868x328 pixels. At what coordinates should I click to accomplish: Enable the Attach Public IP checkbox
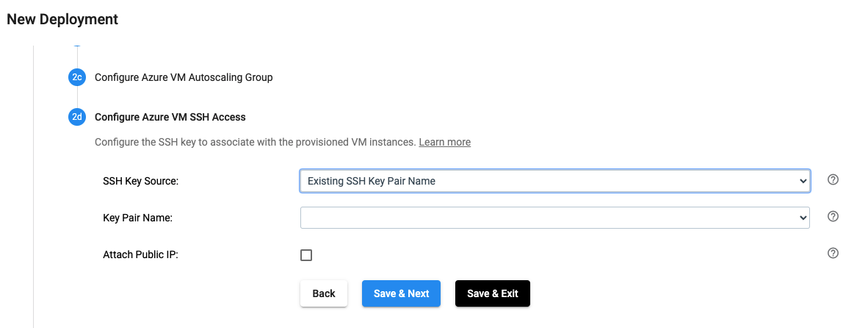pyautogui.click(x=306, y=255)
